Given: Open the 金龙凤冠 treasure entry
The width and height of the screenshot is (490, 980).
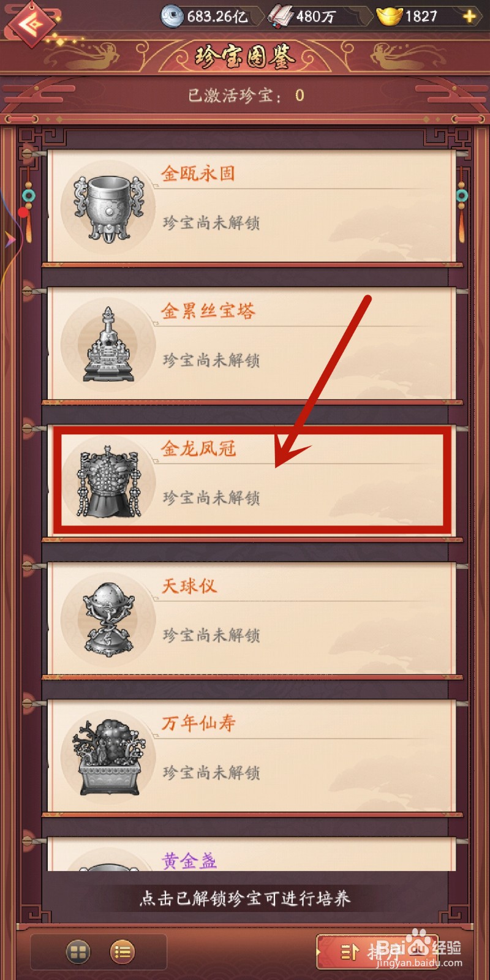Looking at the screenshot, I should (x=252, y=481).
